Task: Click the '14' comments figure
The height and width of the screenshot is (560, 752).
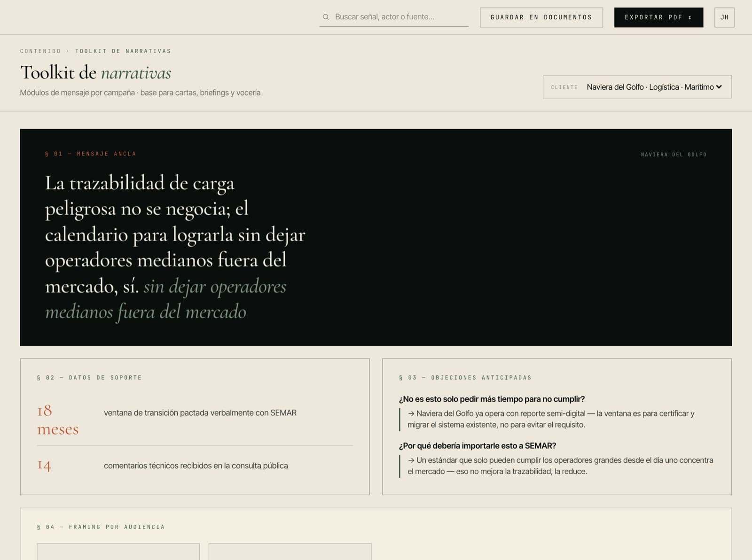Action: coord(44,465)
